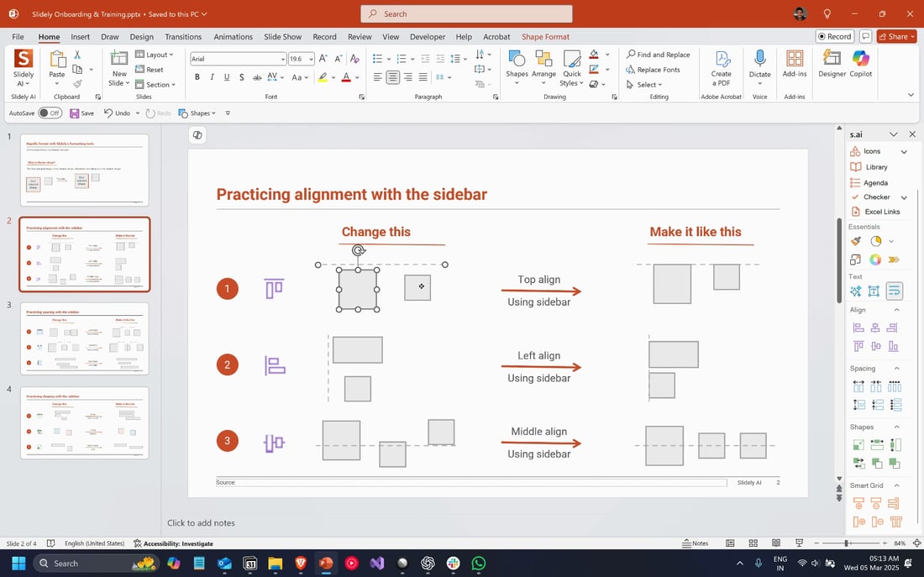Screen dimensions: 924x577
Task: Open the Arial font name dropdown
Action: point(283,59)
